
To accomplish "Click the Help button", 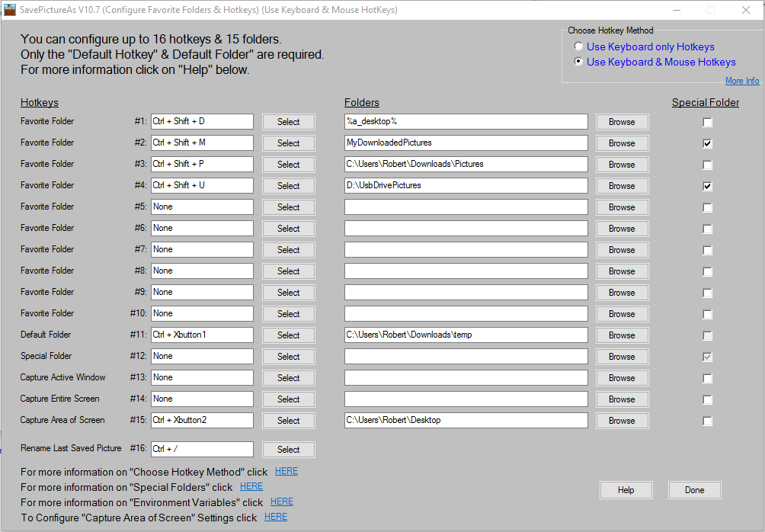I will tap(626, 489).
